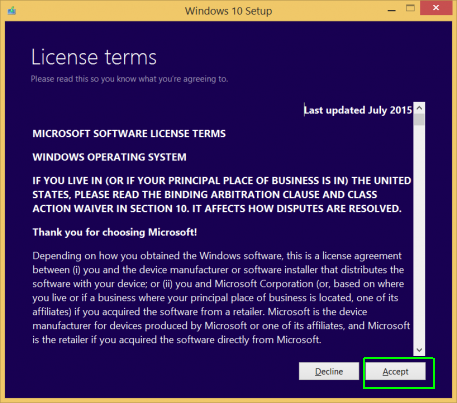Click 'Microsoft Corporation' in the license paragraph
The image size is (457, 403).
coord(264,284)
